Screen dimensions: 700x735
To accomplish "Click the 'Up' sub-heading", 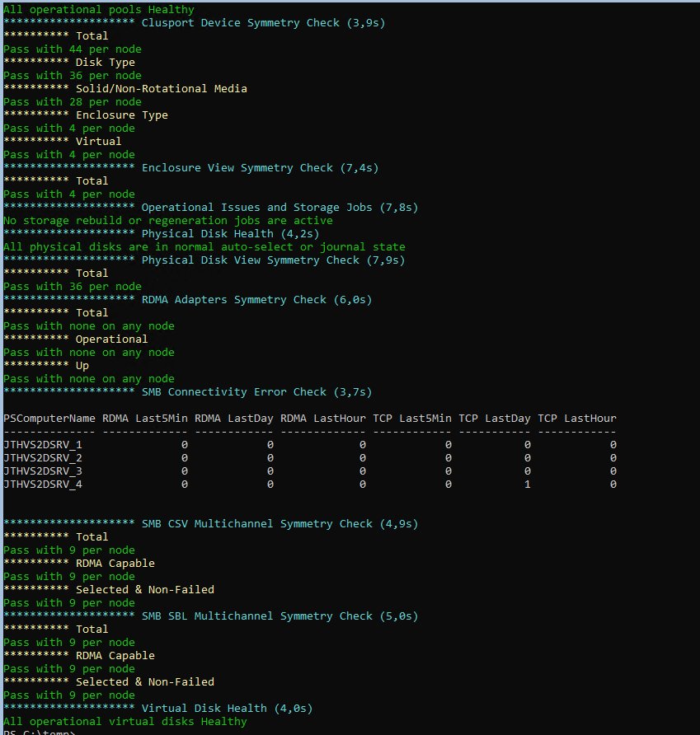I will click(82, 366).
